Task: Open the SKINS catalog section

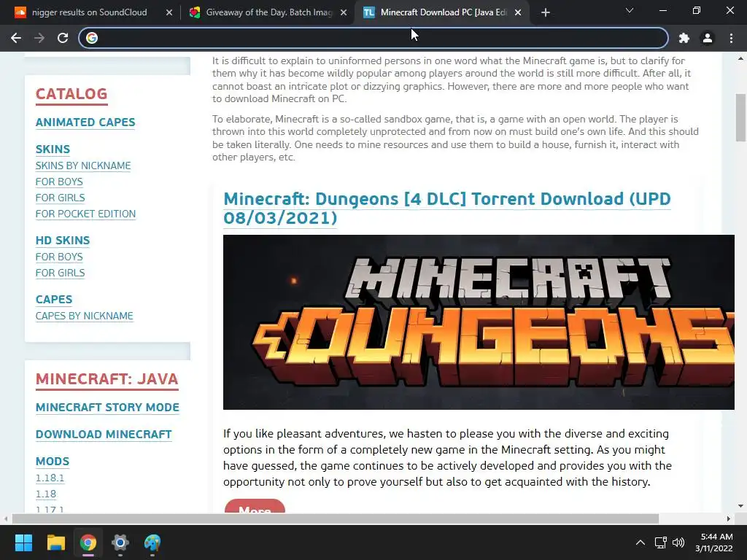Action: [x=53, y=149]
